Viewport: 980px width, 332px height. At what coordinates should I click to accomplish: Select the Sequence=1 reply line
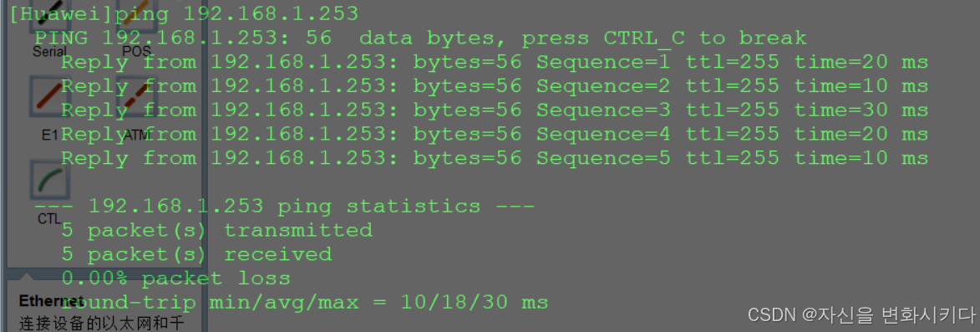pos(495,62)
